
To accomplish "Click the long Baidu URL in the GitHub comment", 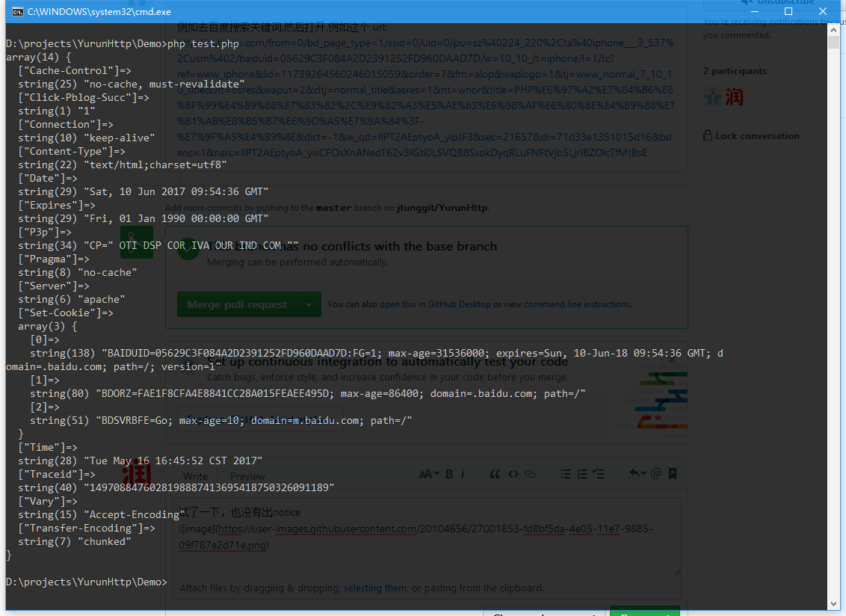I will pyautogui.click(x=426, y=98).
